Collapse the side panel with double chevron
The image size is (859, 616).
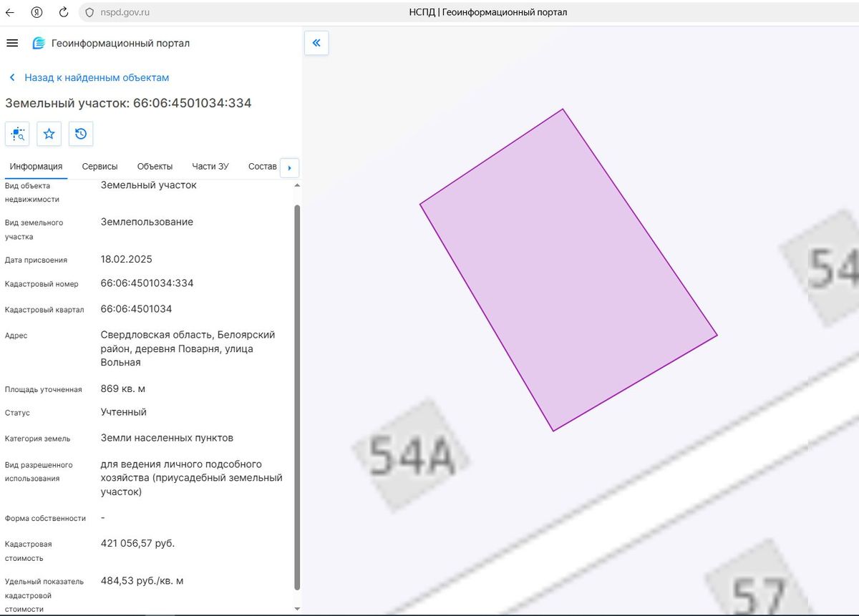(316, 43)
